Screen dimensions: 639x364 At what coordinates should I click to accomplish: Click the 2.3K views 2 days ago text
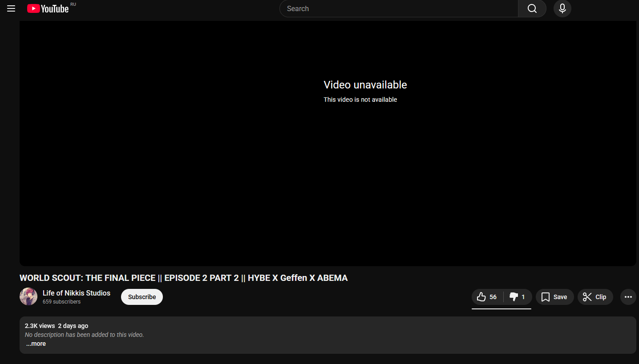coord(57,326)
